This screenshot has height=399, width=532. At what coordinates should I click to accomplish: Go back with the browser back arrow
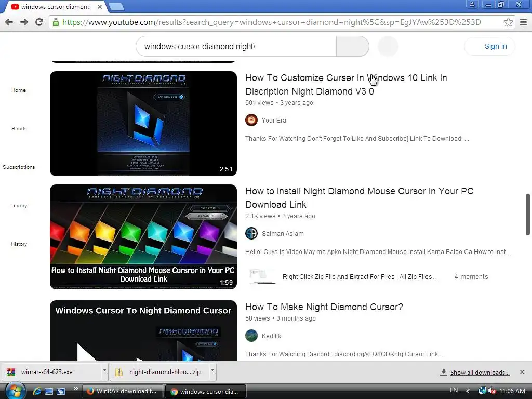9,22
